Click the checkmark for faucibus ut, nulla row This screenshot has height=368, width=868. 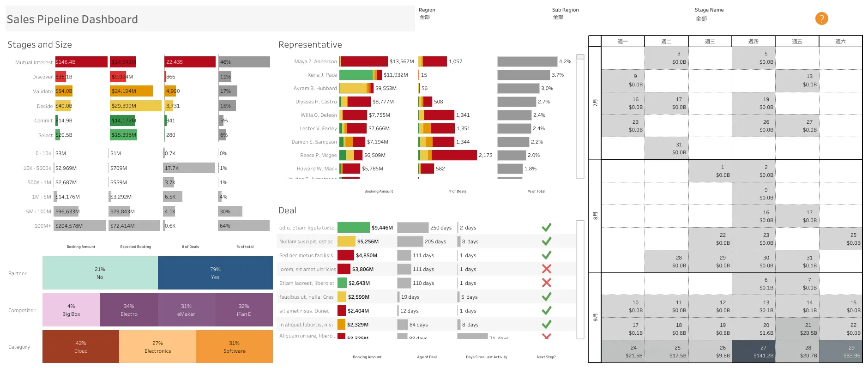547,296
